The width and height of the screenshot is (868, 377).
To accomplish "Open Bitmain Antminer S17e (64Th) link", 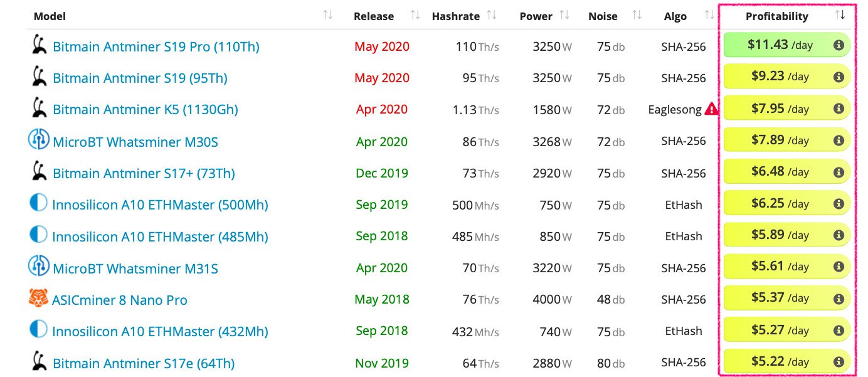I will coord(144,363).
